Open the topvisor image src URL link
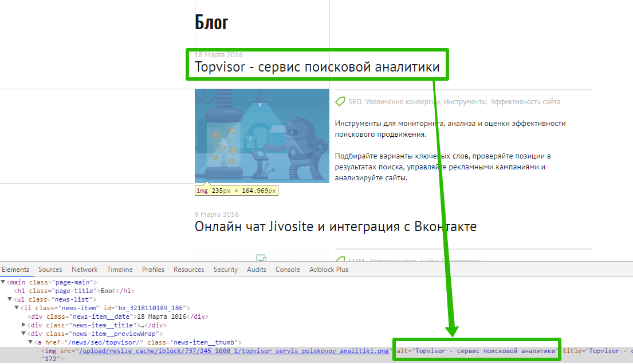Image resolution: width=633 pixels, height=364 pixels. (x=234, y=351)
